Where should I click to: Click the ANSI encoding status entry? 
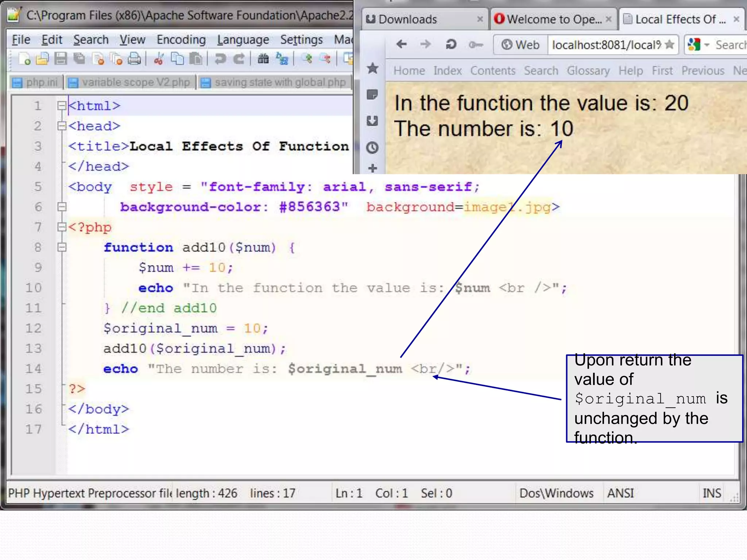tap(620, 493)
